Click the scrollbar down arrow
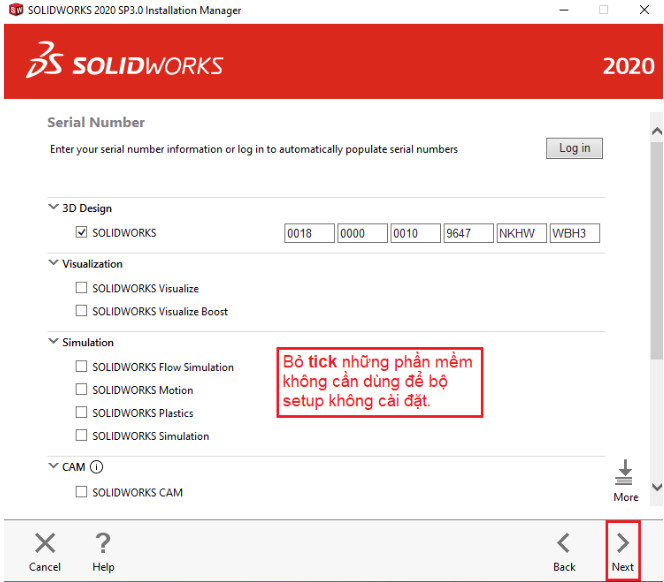 [656, 487]
